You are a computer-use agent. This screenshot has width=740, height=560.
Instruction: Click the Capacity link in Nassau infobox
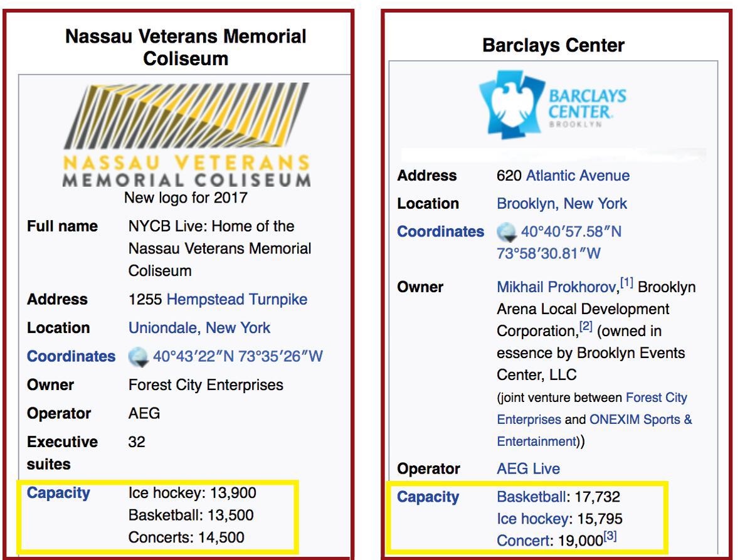58,493
